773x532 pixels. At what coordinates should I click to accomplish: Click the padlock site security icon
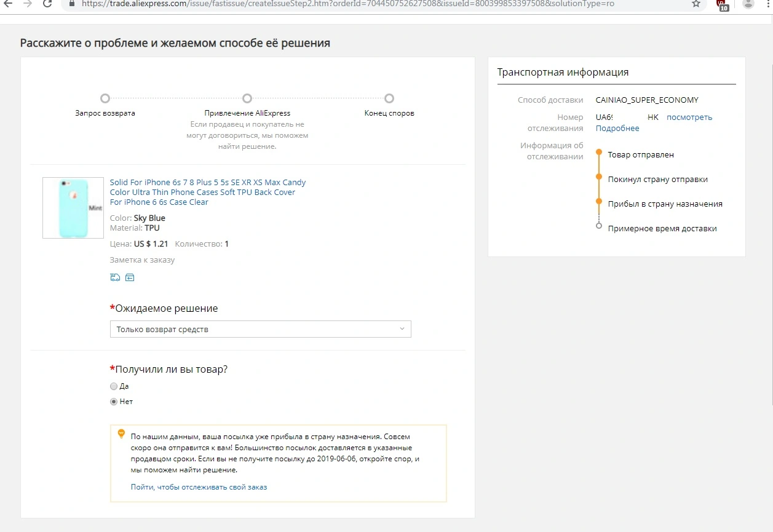coord(72,4)
